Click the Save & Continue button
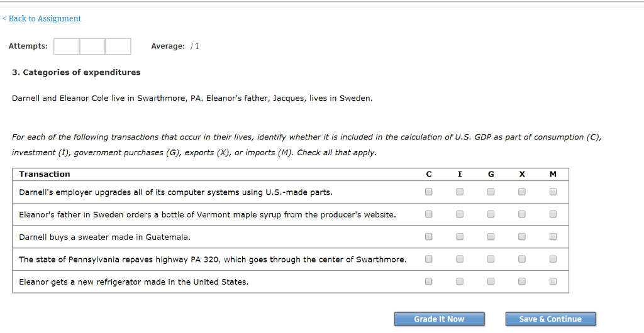 tap(550, 319)
